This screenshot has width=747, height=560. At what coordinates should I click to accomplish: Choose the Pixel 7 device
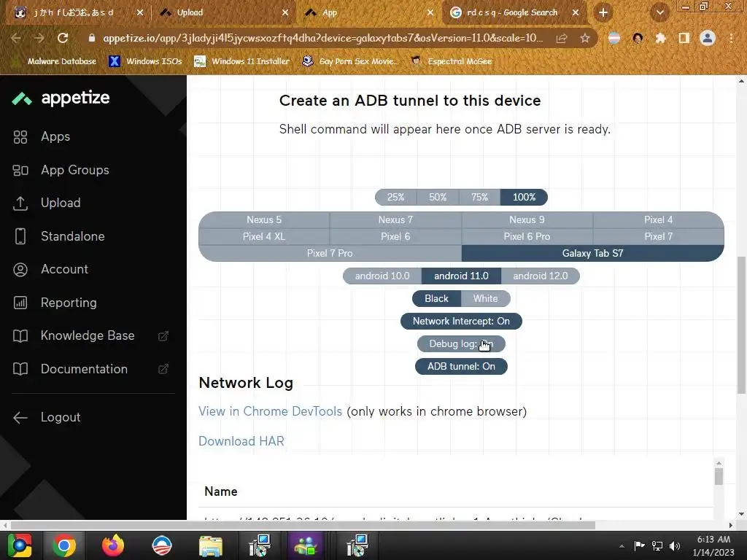659,237
